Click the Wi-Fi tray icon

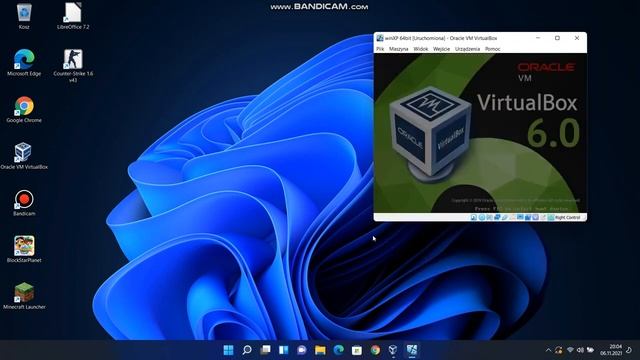click(570, 350)
